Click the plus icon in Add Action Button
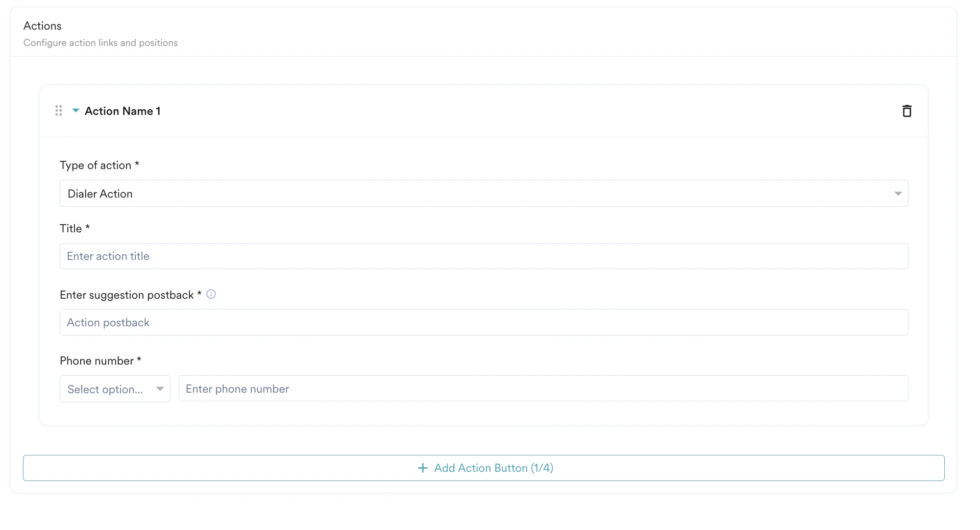Viewport: 980px width, 530px height. (x=422, y=468)
